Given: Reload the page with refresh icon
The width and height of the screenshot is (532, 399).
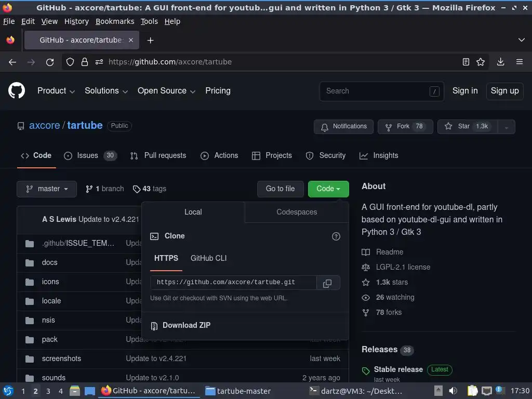Looking at the screenshot, I should (50, 62).
